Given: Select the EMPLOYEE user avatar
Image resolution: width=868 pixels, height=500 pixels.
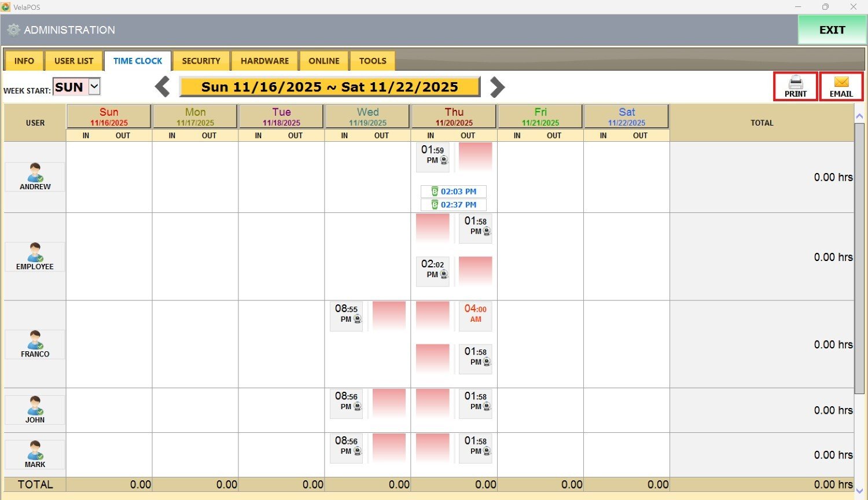Looking at the screenshot, I should 35,252.
